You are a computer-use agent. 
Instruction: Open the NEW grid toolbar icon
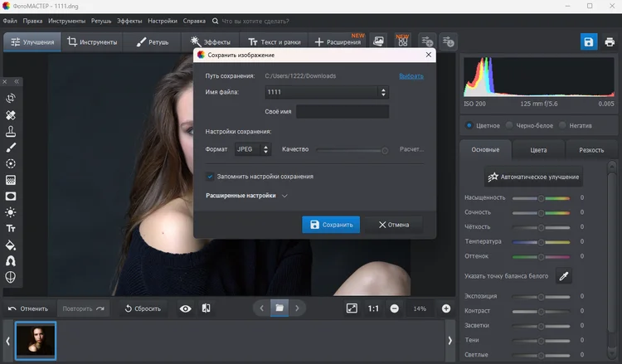click(402, 41)
